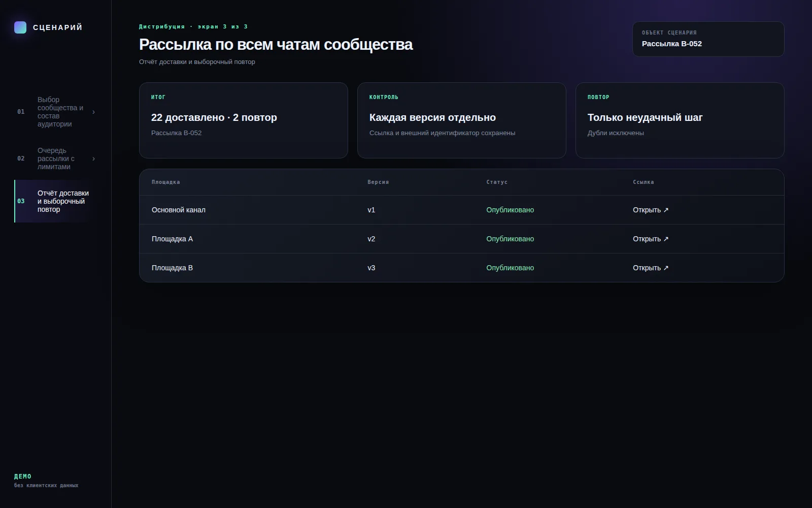Image resolution: width=812 pixels, height=508 pixels.
Task: Click version v3 cell
Action: coord(371,268)
